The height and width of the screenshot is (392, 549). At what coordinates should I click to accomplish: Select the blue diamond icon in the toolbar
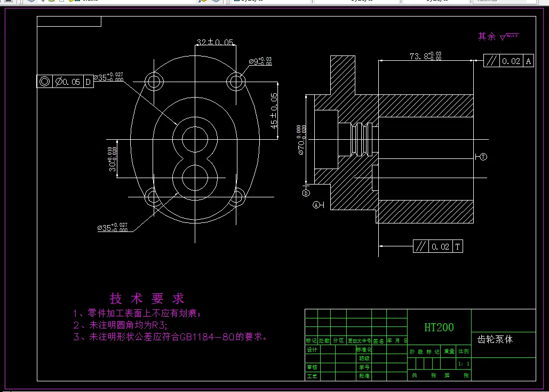click(x=30, y=2)
